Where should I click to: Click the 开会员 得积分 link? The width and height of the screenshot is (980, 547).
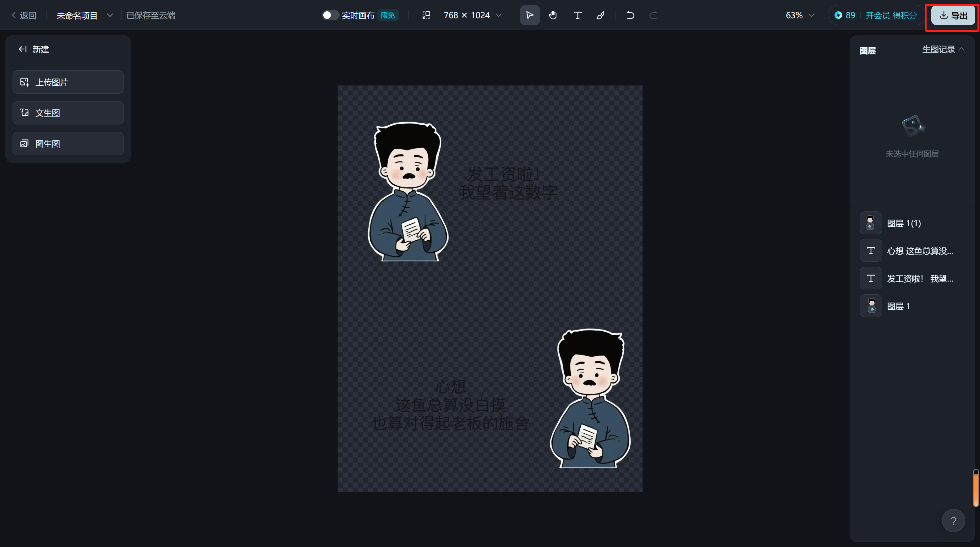tap(890, 15)
